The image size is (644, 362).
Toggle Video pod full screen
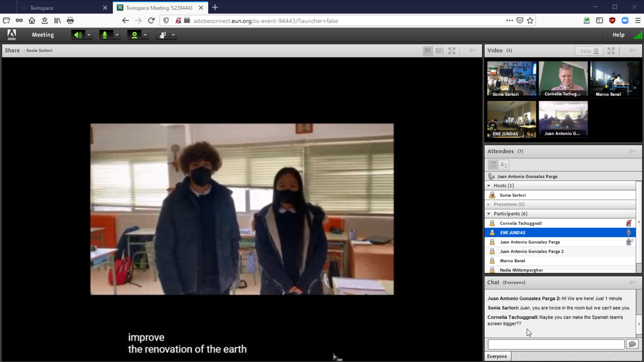coord(611,51)
